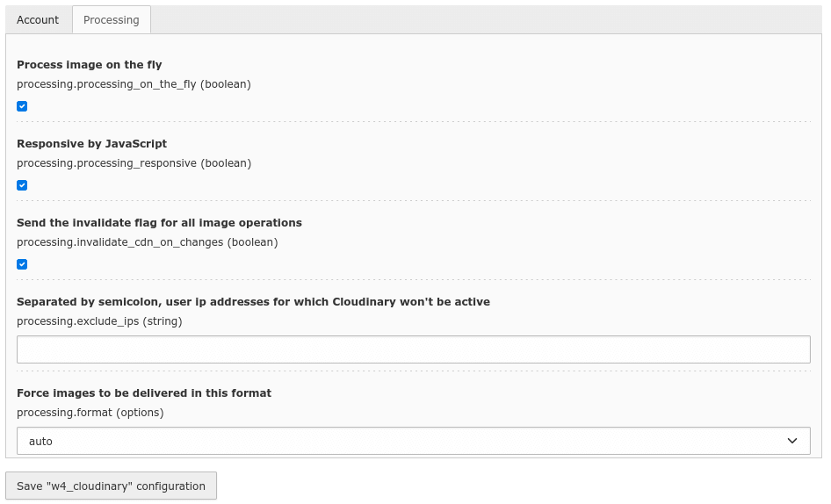Screen dimensions: 831x504
Task: Click the processing.invalidate_cdn_on_changes key text
Action: click(x=119, y=242)
